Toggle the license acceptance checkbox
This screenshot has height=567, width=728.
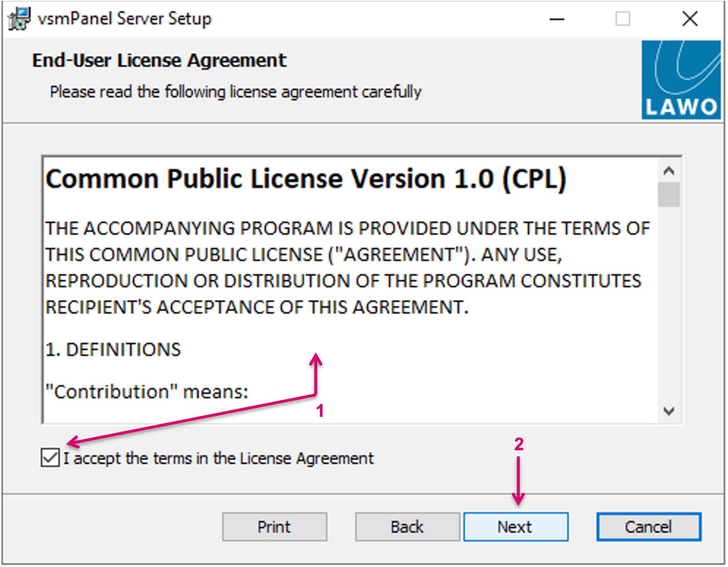pyautogui.click(x=50, y=458)
